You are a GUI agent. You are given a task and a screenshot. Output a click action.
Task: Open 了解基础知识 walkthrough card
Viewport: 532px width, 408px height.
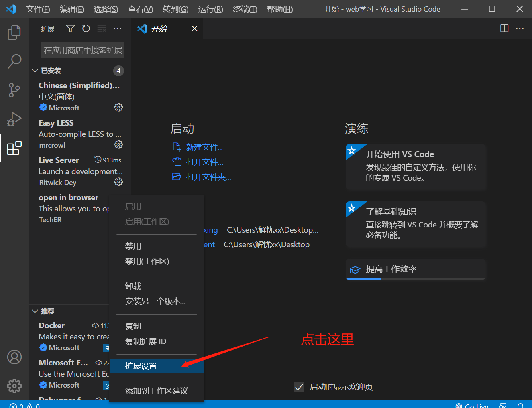[x=416, y=224]
